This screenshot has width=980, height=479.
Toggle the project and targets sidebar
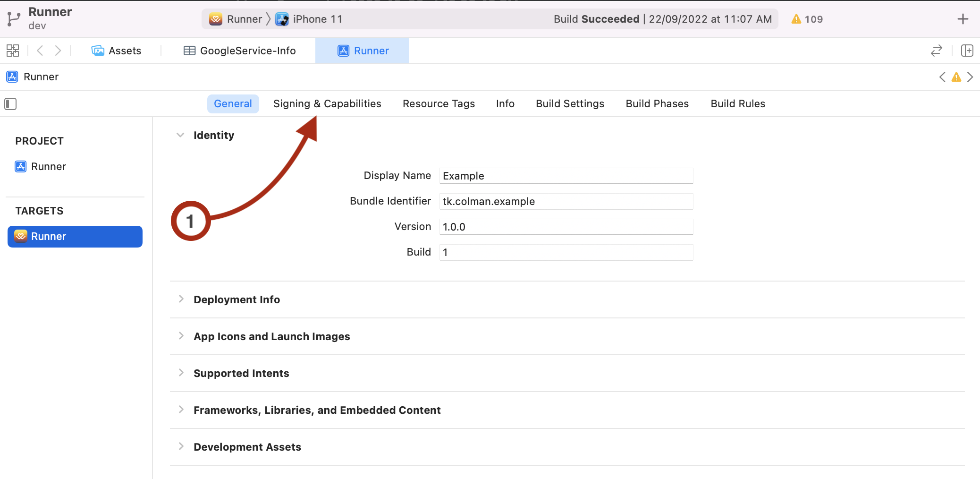(10, 104)
